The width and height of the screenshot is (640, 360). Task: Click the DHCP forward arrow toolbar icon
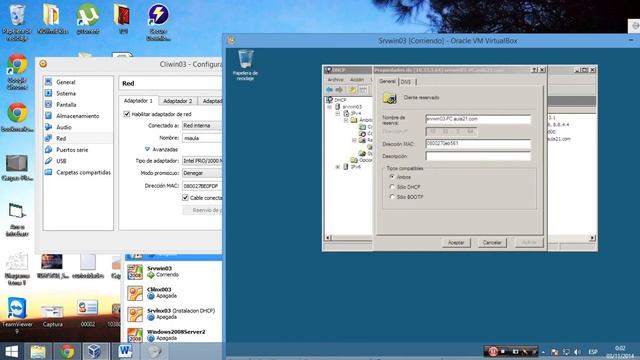(x=339, y=90)
